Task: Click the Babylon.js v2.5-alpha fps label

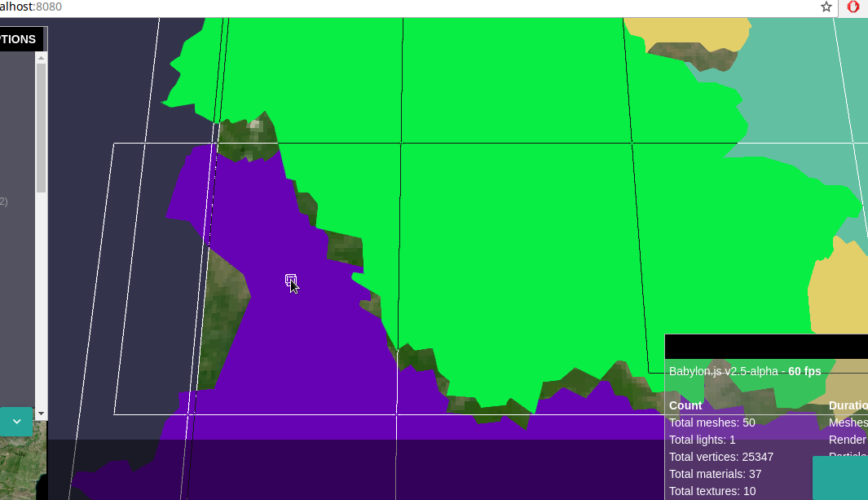Action: click(x=744, y=371)
